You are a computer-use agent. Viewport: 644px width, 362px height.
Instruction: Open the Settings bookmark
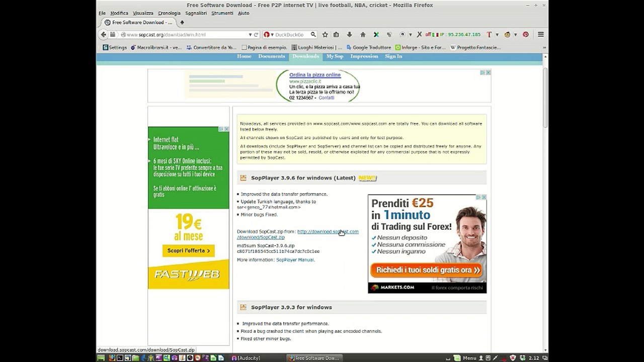[115, 48]
